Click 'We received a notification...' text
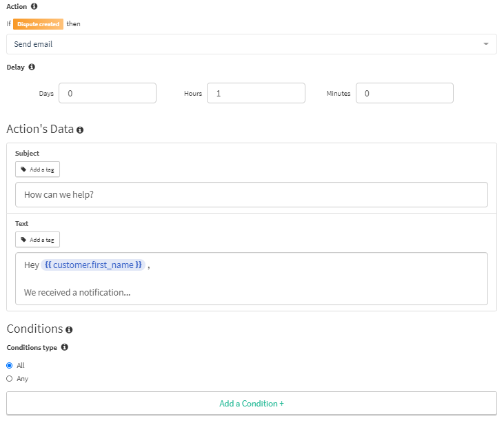504x423 pixels. (x=77, y=292)
